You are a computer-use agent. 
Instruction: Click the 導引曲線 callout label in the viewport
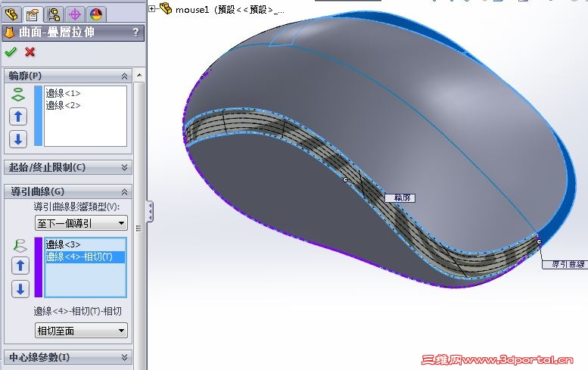coord(565,264)
